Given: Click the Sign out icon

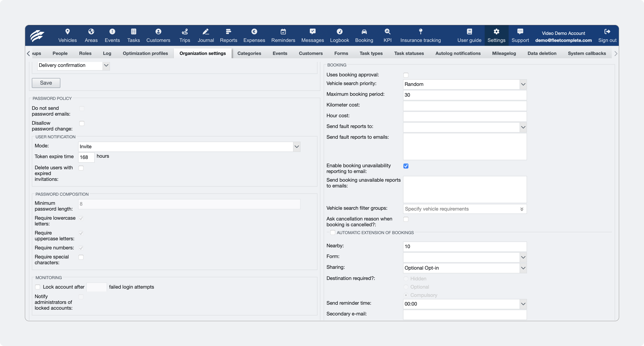Looking at the screenshot, I should 607,31.
